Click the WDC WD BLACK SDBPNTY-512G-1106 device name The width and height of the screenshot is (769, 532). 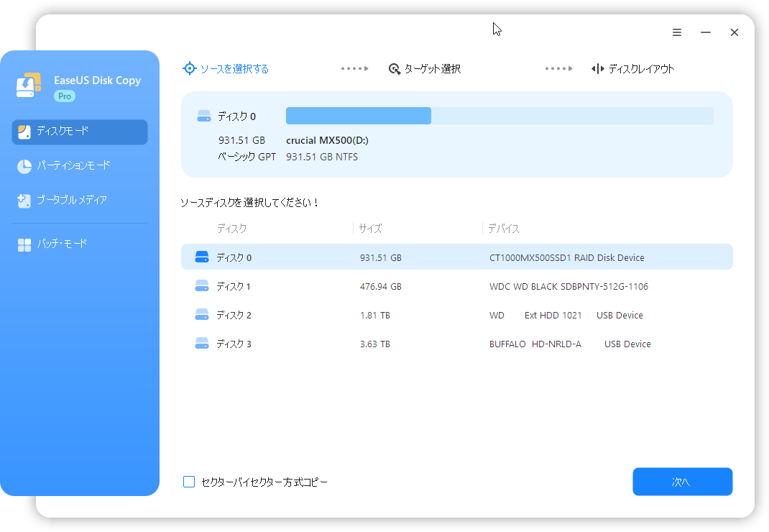click(x=568, y=287)
